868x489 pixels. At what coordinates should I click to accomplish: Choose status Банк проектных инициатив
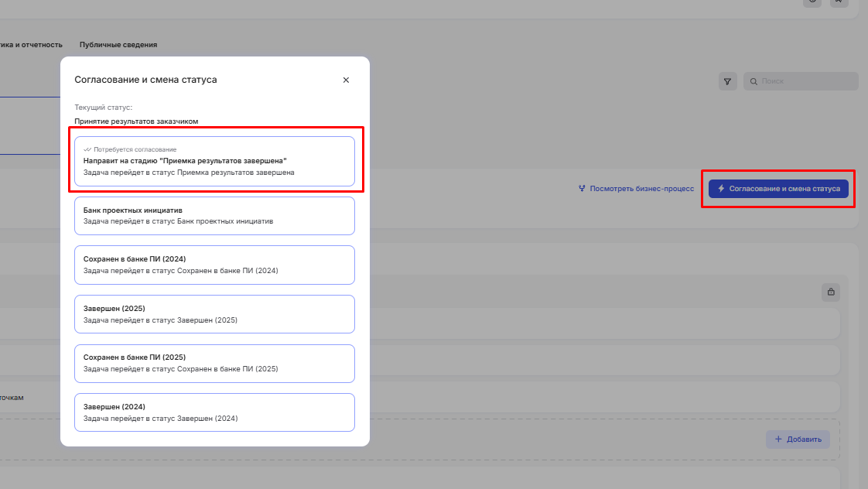[214, 216]
